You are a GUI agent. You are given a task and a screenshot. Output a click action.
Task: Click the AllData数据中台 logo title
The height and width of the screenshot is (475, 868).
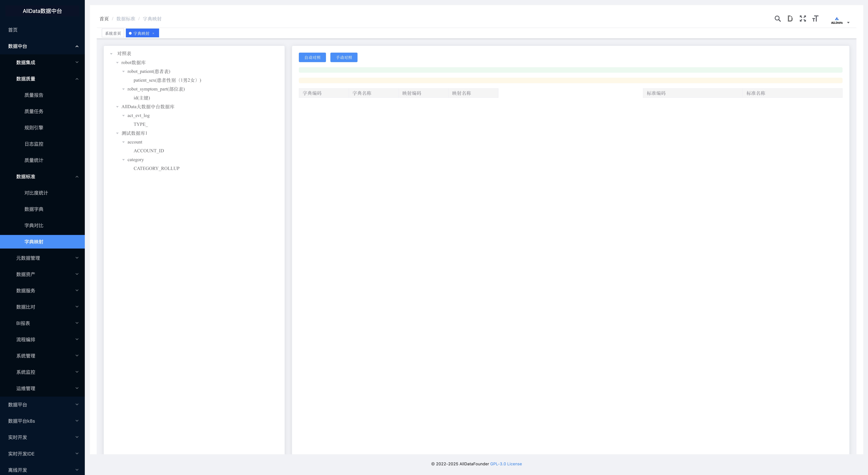tap(42, 11)
